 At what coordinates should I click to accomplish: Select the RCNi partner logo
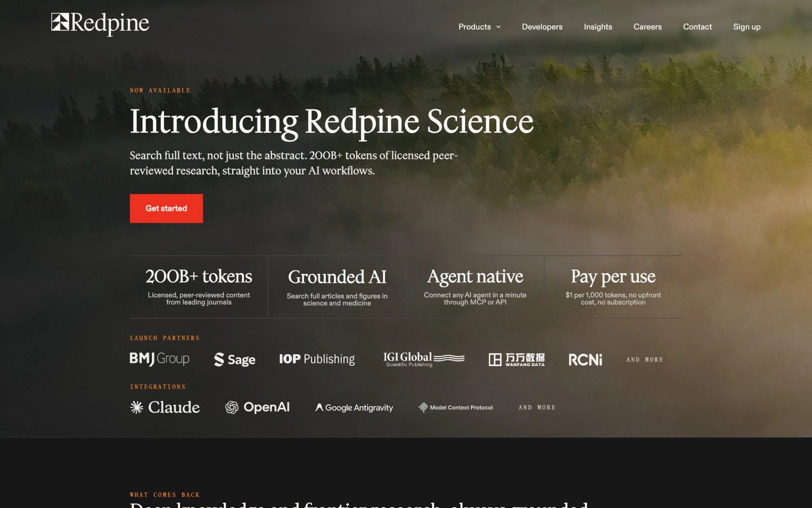pyautogui.click(x=585, y=359)
